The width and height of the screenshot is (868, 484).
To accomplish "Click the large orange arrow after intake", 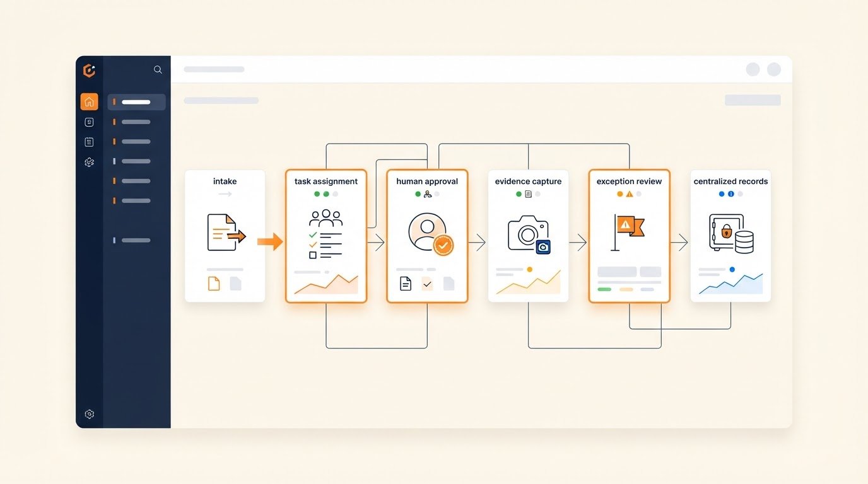I will (x=270, y=241).
